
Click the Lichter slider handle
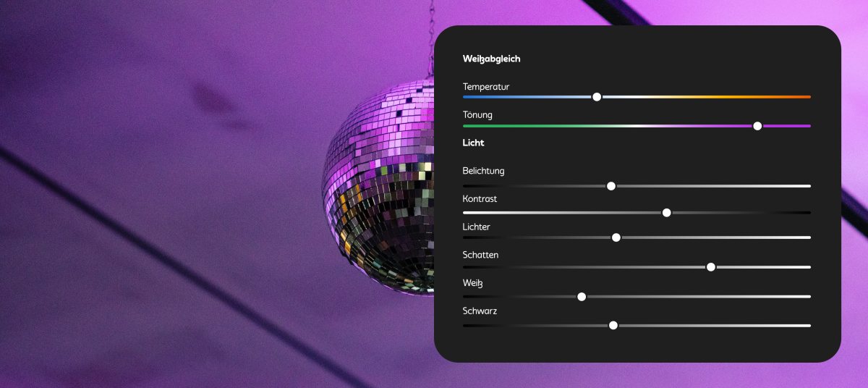(616, 237)
